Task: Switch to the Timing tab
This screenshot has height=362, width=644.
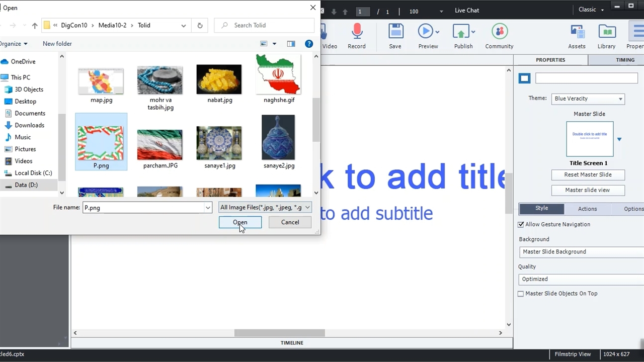Action: tap(625, 60)
